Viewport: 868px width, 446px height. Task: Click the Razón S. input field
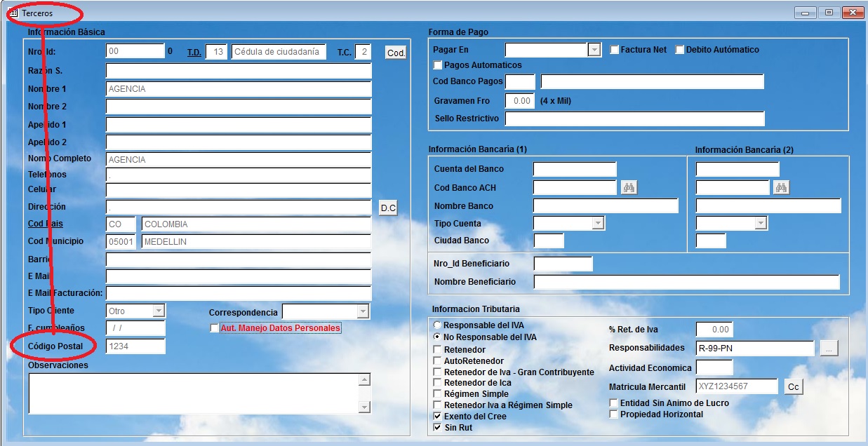click(x=239, y=71)
